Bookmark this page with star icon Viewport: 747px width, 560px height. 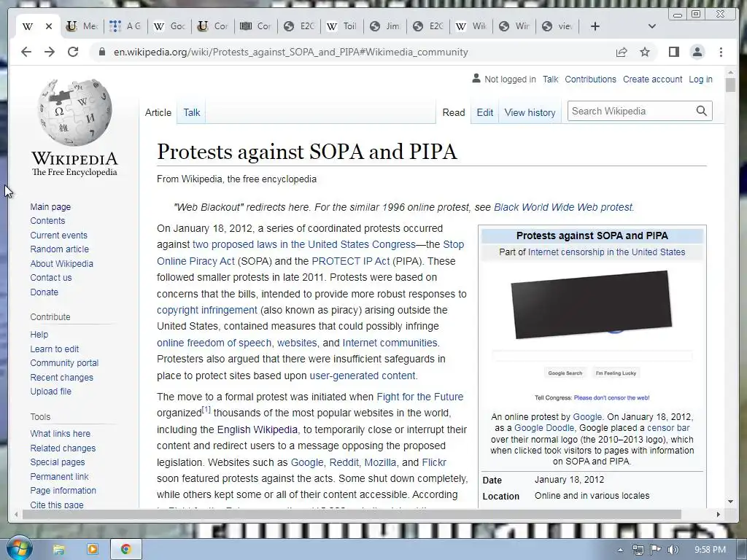point(645,52)
